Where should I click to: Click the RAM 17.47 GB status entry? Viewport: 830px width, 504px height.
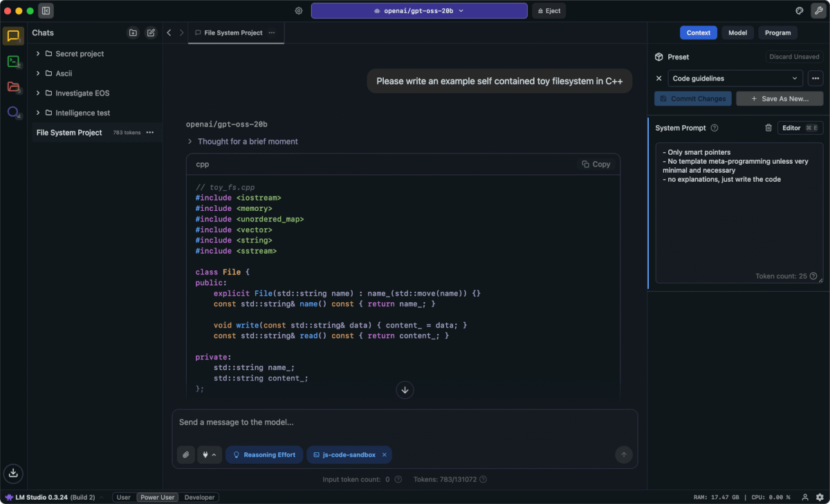tap(717, 497)
